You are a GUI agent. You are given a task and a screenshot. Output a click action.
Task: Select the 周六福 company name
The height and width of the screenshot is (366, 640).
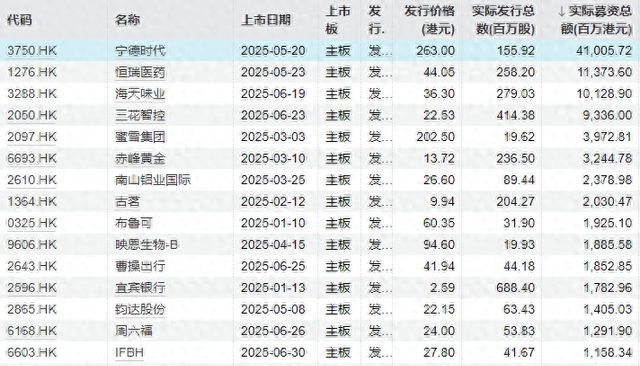(133, 331)
